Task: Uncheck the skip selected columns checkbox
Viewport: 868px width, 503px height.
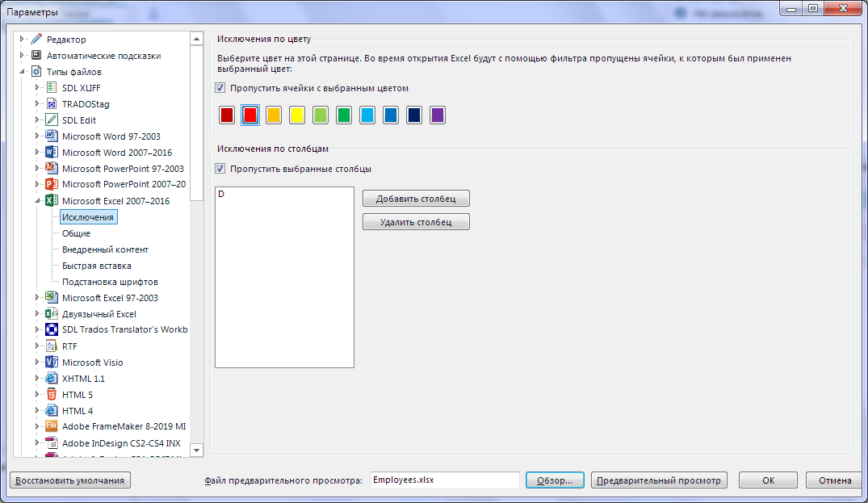Action: coord(220,169)
